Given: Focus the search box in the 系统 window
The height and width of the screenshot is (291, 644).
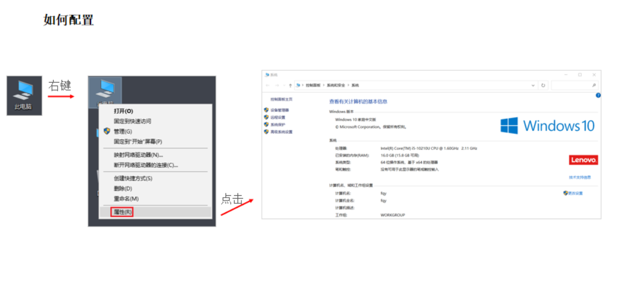Looking at the screenshot, I should [x=574, y=85].
